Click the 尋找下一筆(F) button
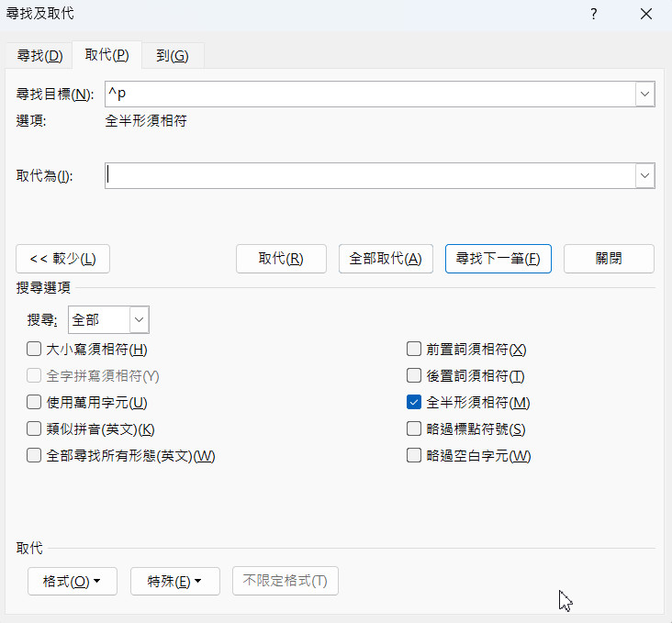Image resolution: width=672 pixels, height=623 pixels. 498,259
